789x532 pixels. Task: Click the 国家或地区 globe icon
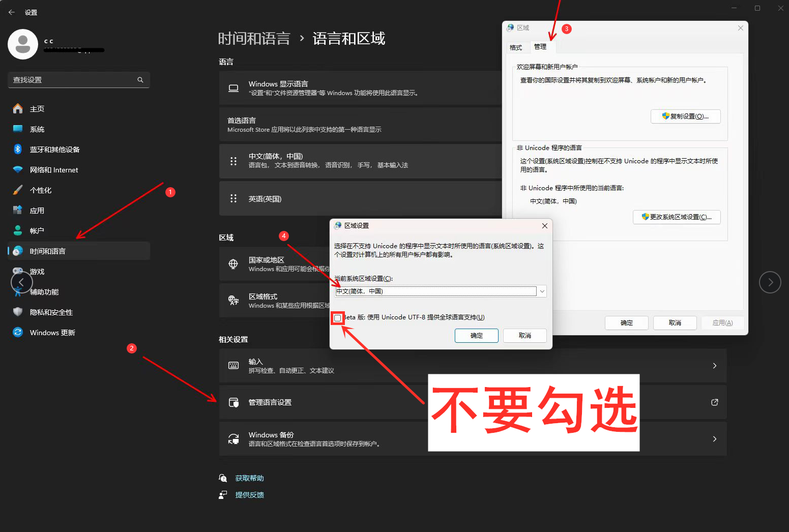pos(233,263)
